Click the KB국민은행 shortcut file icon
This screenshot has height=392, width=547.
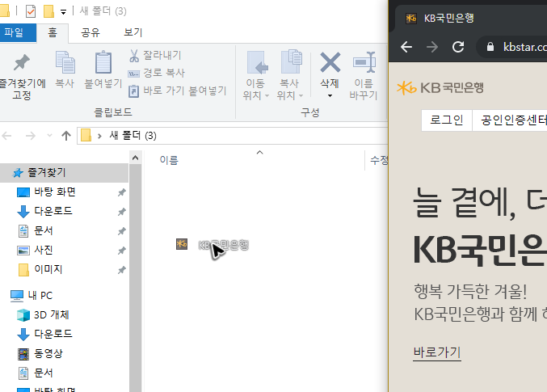pos(182,244)
